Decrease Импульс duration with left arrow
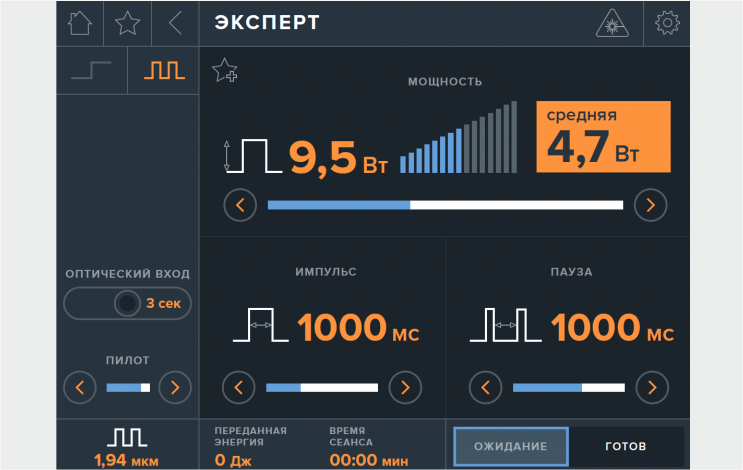The height and width of the screenshot is (470, 743). click(x=239, y=386)
